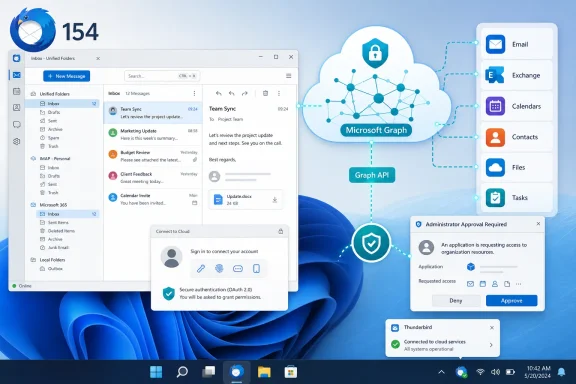Image resolution: width=576 pixels, height=384 pixels.
Task: Open File Explorer from the taskbar
Action: pyautogui.click(x=264, y=372)
